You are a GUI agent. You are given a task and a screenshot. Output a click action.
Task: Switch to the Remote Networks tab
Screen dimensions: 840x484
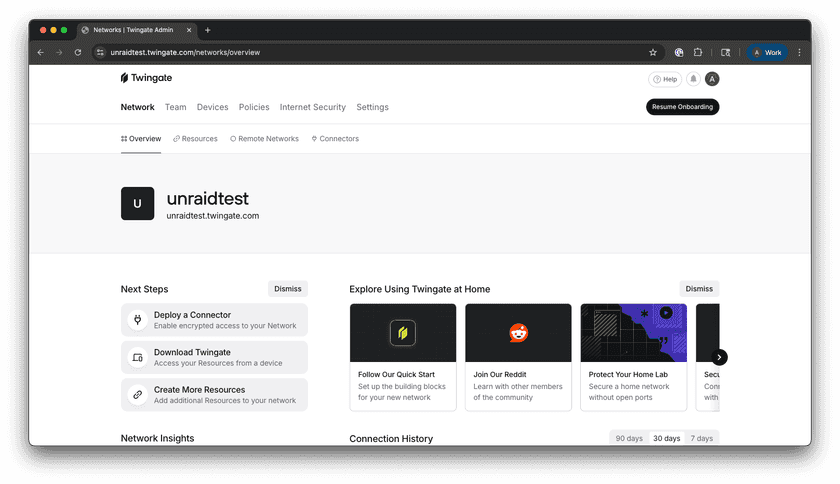264,139
